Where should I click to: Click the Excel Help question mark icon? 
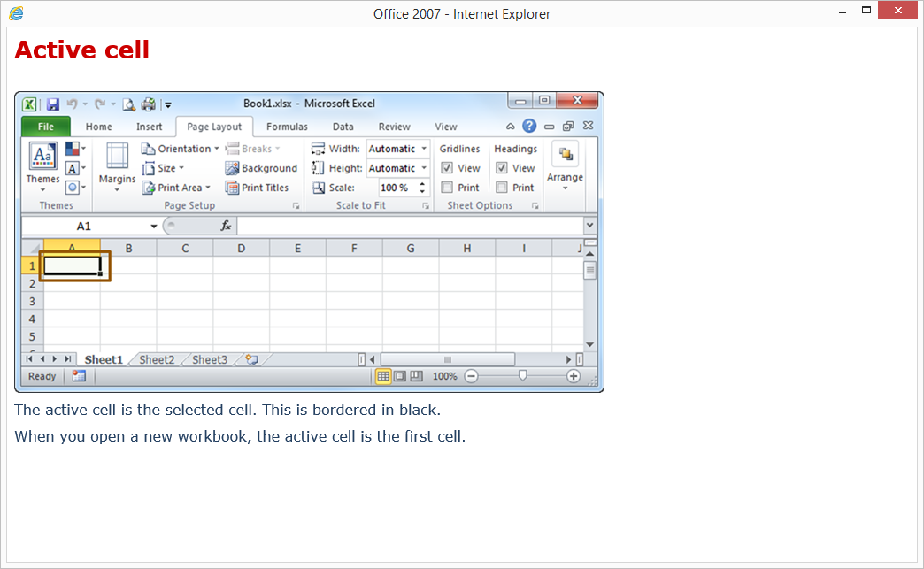pos(529,127)
